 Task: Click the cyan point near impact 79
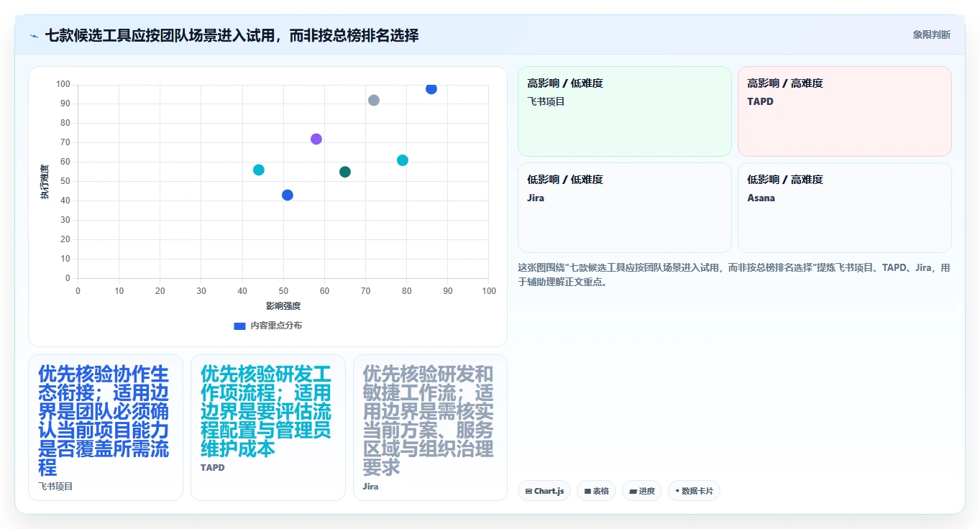[403, 160]
